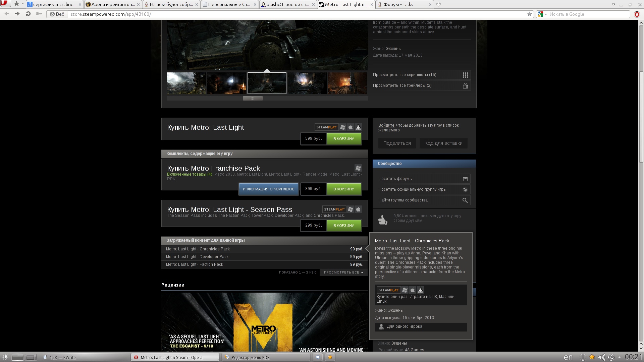
Task: Switch to the Персональные Ст... tab
Action: pyautogui.click(x=229, y=4)
